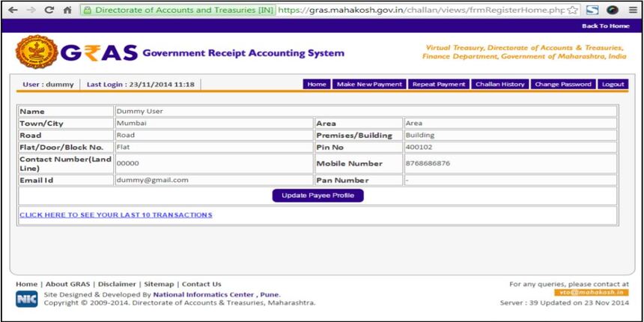Click the blue S extension icon
This screenshot has height=322, width=644.
click(592, 10)
